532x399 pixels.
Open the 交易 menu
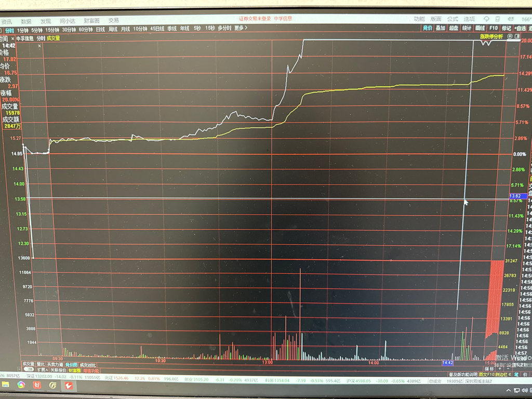click(x=114, y=20)
